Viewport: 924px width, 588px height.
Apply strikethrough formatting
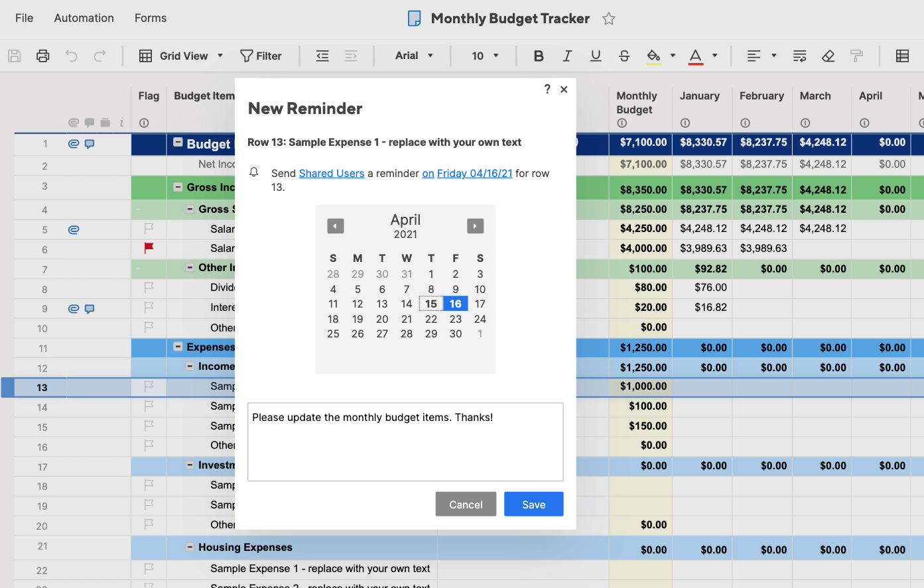624,56
